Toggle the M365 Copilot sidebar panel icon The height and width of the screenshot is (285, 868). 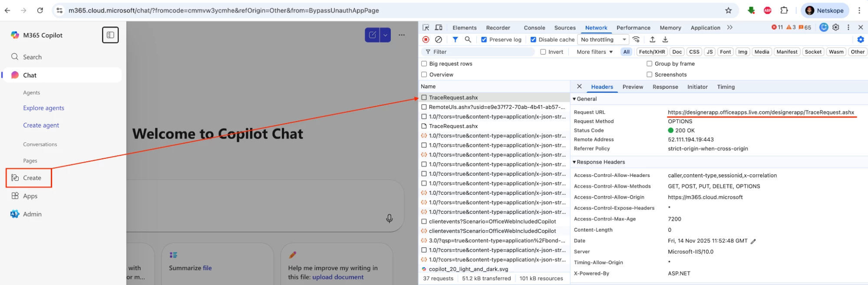coord(110,35)
